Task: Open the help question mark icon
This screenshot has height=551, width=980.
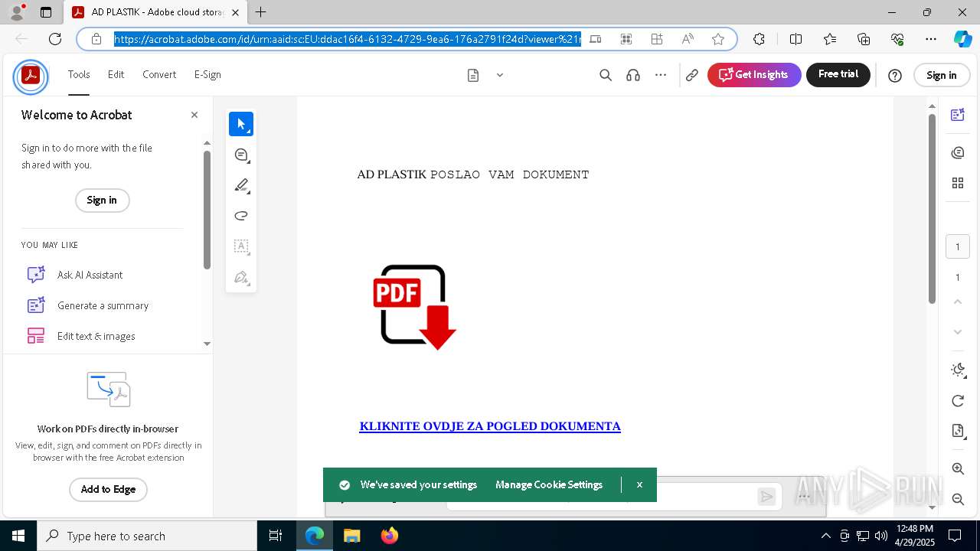Action: tap(895, 75)
